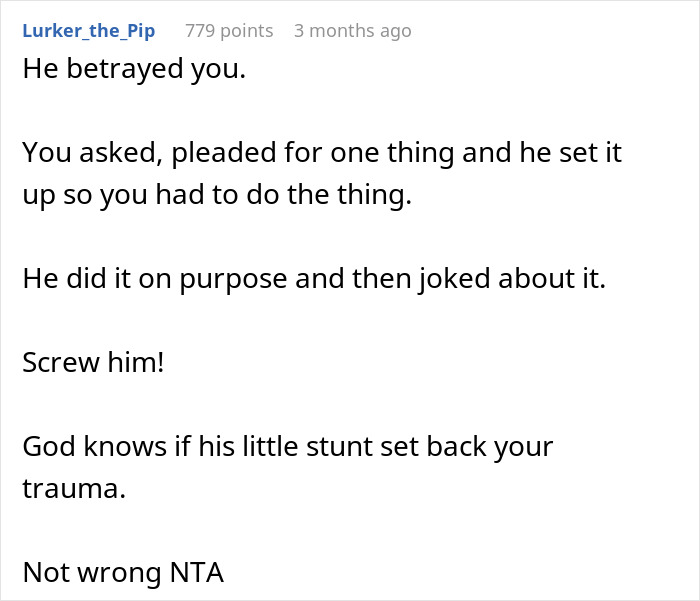Click the words "Not wrong" in the last line
The image size is (700, 601).
click(91, 571)
